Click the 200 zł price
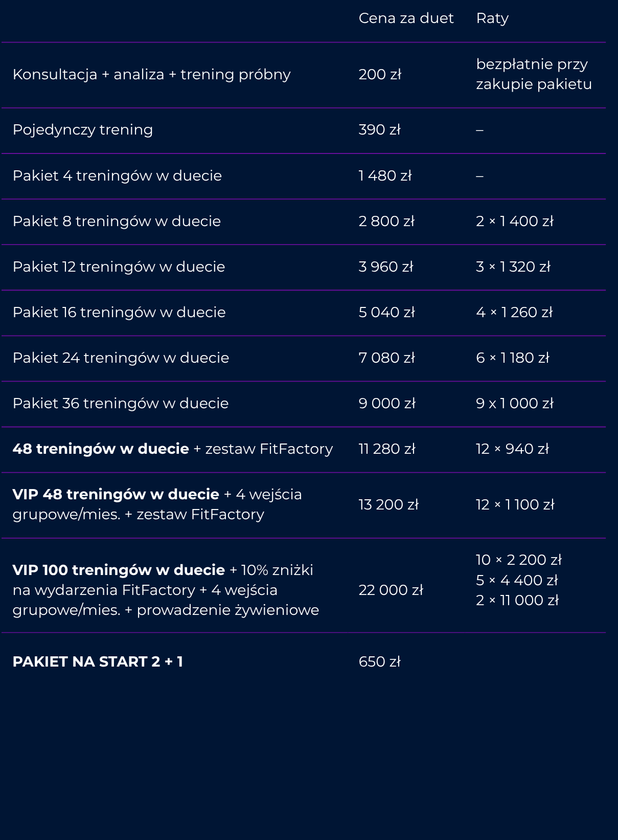 380,75
